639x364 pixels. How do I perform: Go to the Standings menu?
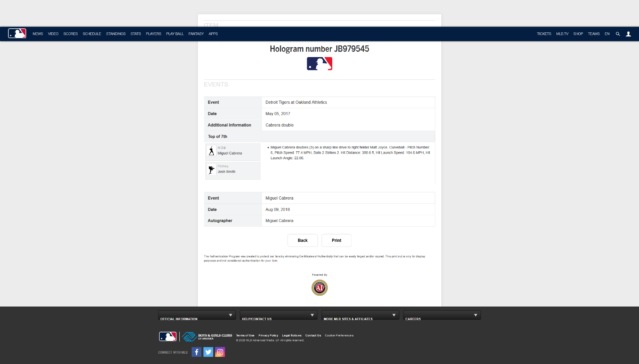pos(116,34)
